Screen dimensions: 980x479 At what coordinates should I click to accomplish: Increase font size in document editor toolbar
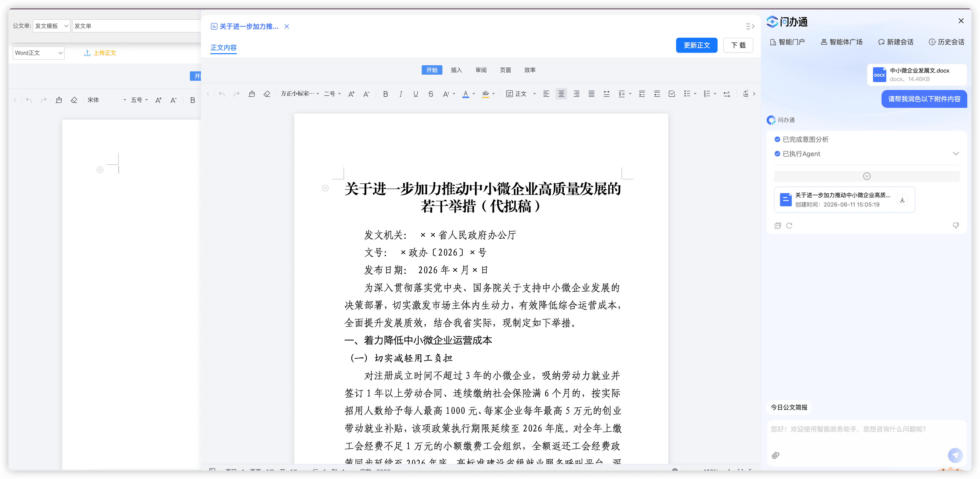pos(351,94)
